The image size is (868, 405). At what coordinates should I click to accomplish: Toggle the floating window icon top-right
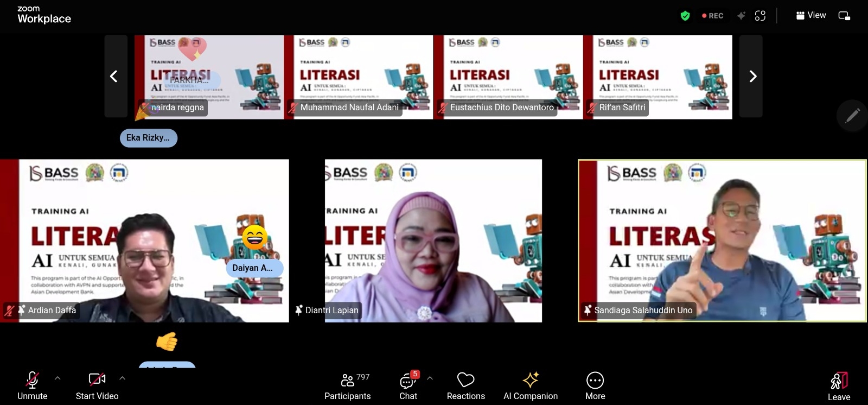(x=844, y=16)
